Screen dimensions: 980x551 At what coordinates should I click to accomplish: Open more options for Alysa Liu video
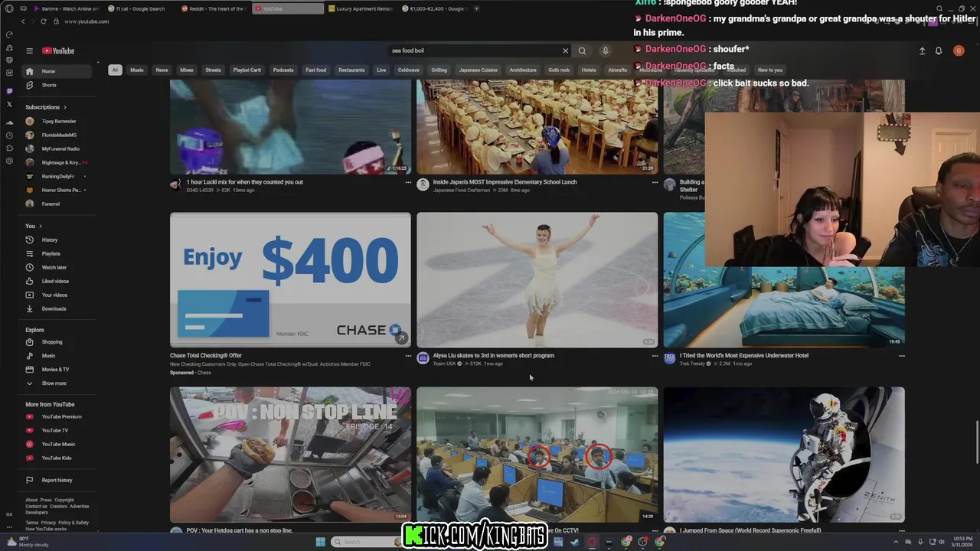(655, 356)
